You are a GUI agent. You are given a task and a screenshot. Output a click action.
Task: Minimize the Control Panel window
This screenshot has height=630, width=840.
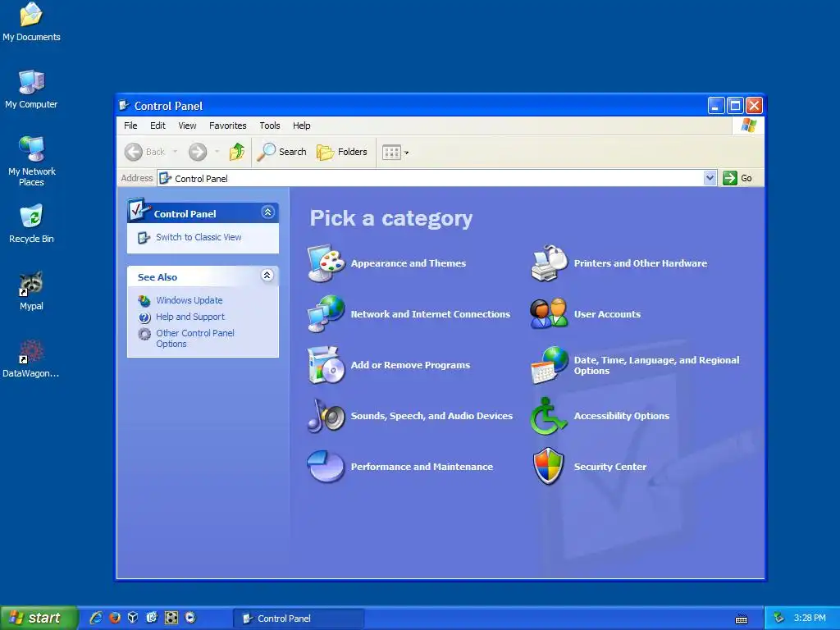[x=715, y=106]
